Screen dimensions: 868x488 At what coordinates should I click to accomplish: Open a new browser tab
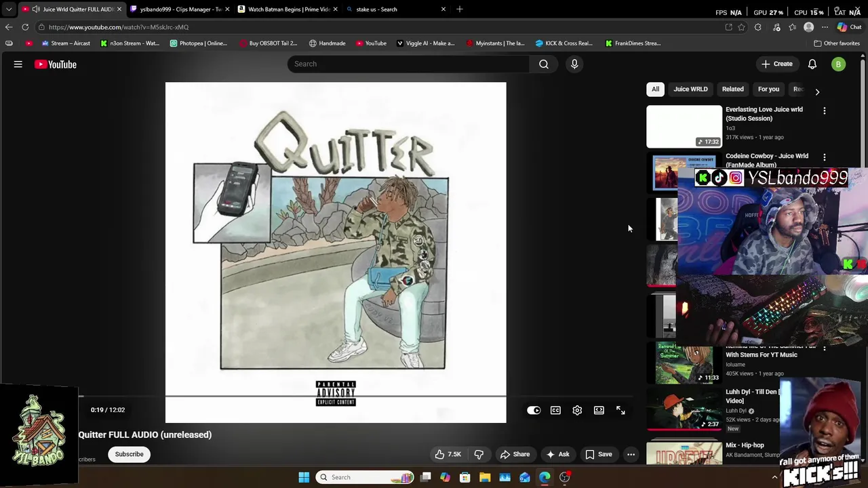coord(460,9)
